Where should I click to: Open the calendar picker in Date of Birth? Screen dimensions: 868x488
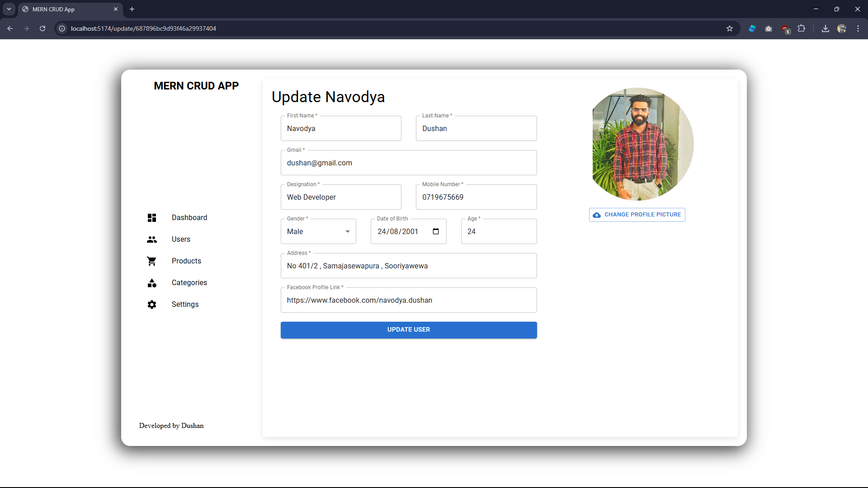point(436,231)
